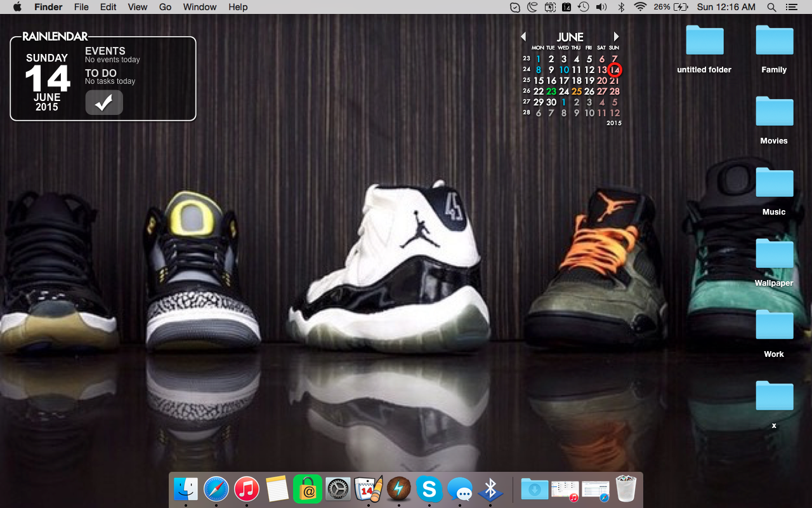Open the File menu
812x508 pixels.
point(81,7)
